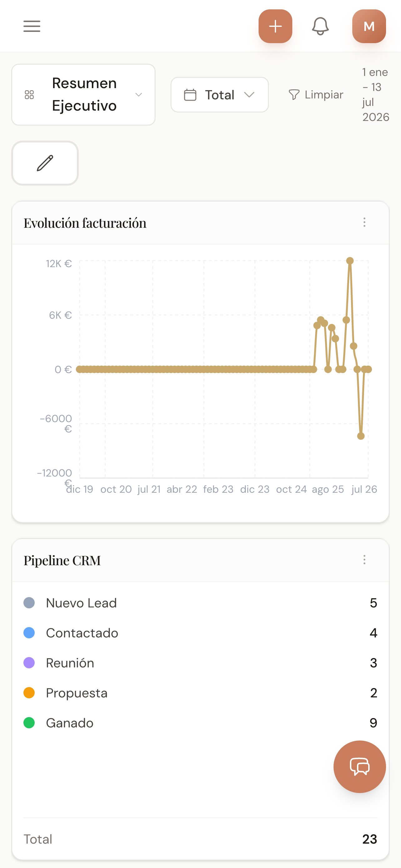Open the floating chat bubble
The width and height of the screenshot is (401, 868).
[x=359, y=767]
